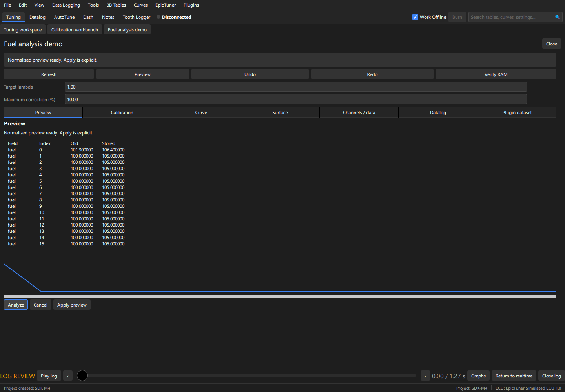Click the search magnifier icon
The image size is (565, 392).
pos(557,17)
